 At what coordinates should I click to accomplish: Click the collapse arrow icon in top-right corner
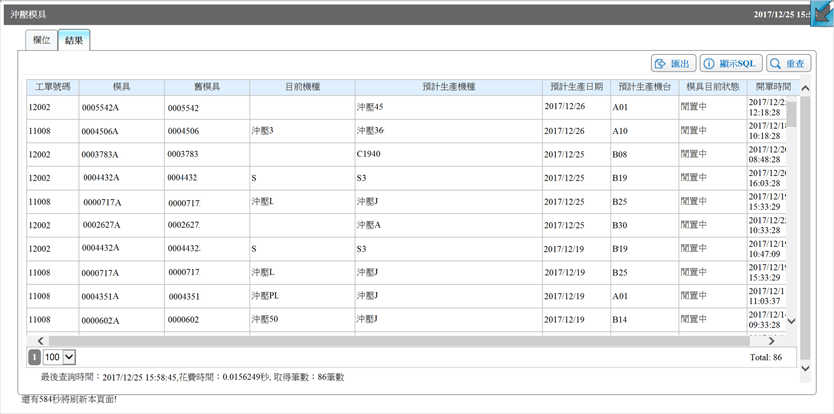822,14
